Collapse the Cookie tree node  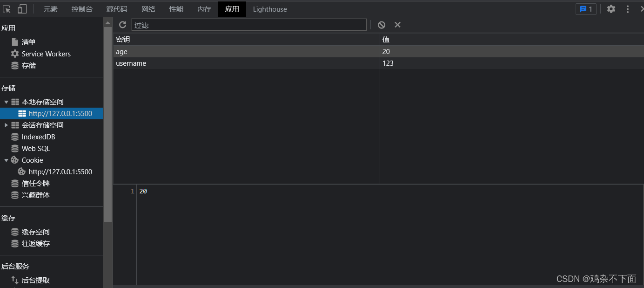click(x=6, y=160)
